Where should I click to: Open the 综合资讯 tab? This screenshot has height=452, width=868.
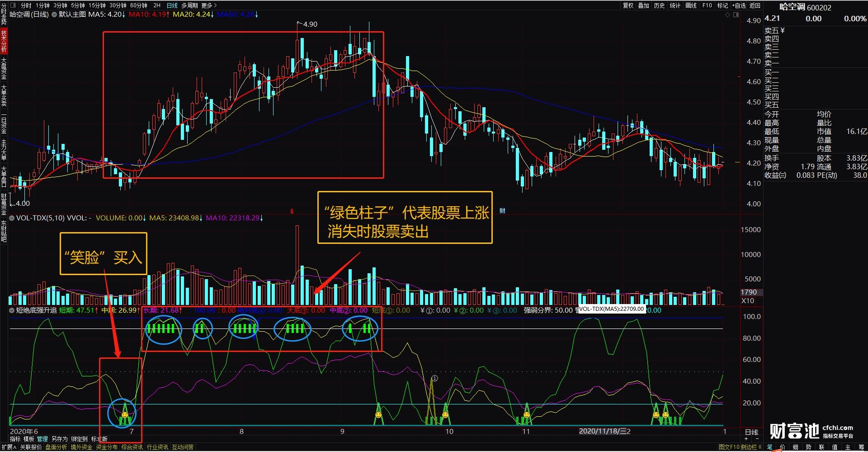[x=132, y=447]
